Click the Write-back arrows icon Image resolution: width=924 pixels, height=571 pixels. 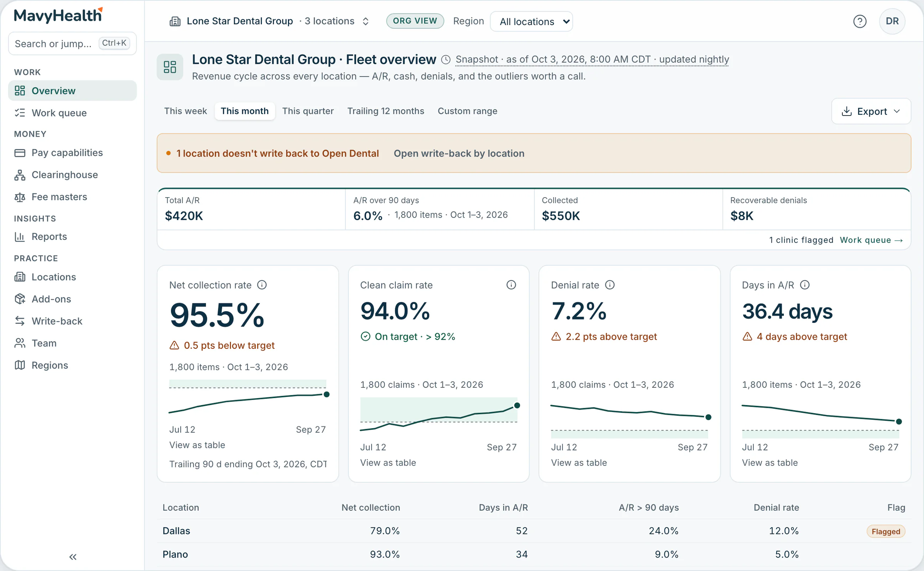coord(20,321)
